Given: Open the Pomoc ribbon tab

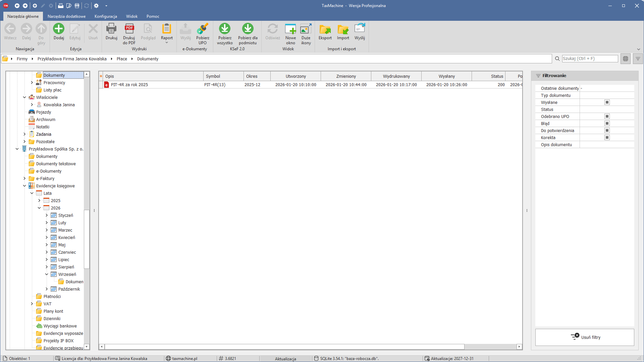Looking at the screenshot, I should pyautogui.click(x=153, y=16).
